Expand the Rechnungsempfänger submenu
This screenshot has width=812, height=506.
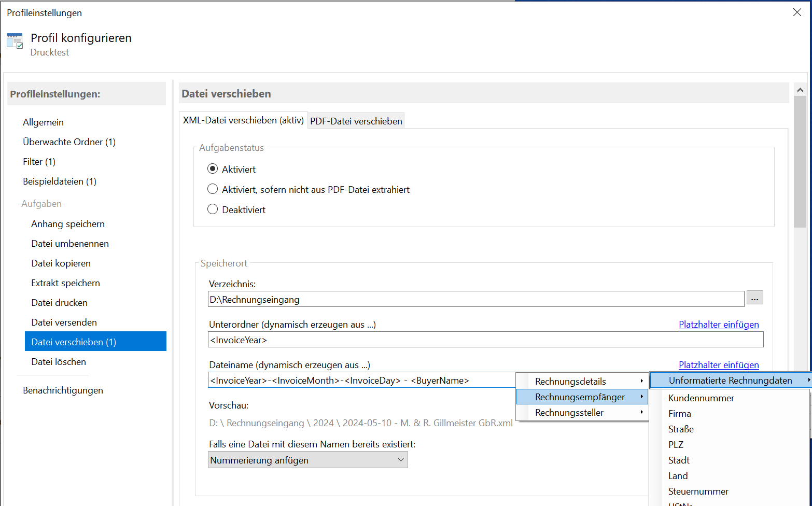(582, 397)
